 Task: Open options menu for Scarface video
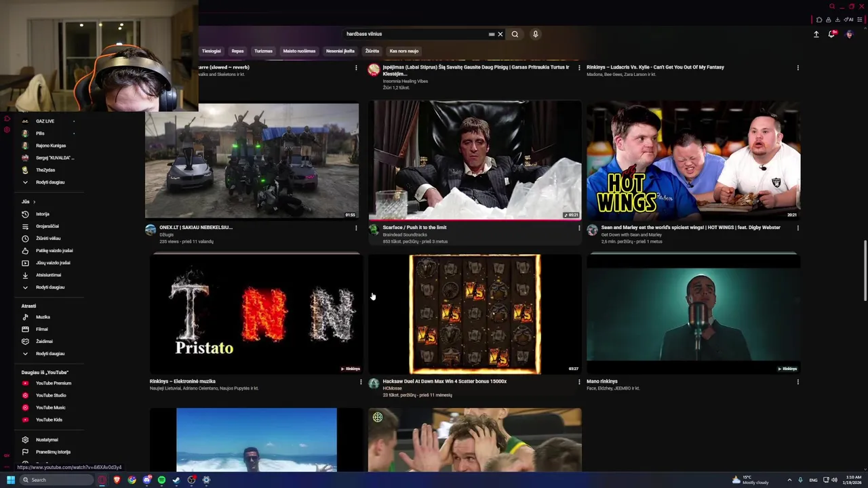click(578, 228)
